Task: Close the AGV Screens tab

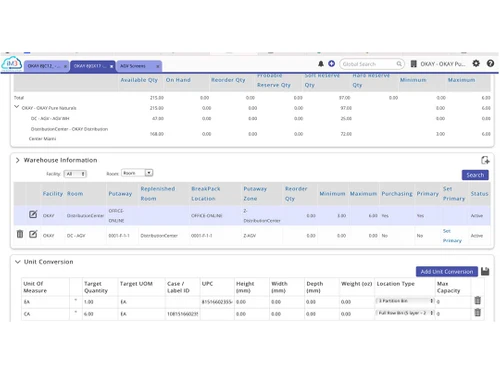Action: coord(158,66)
